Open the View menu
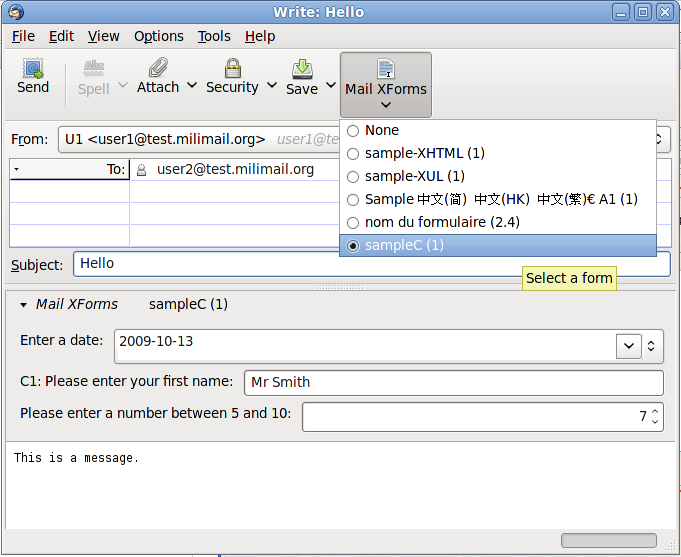 coord(103,36)
